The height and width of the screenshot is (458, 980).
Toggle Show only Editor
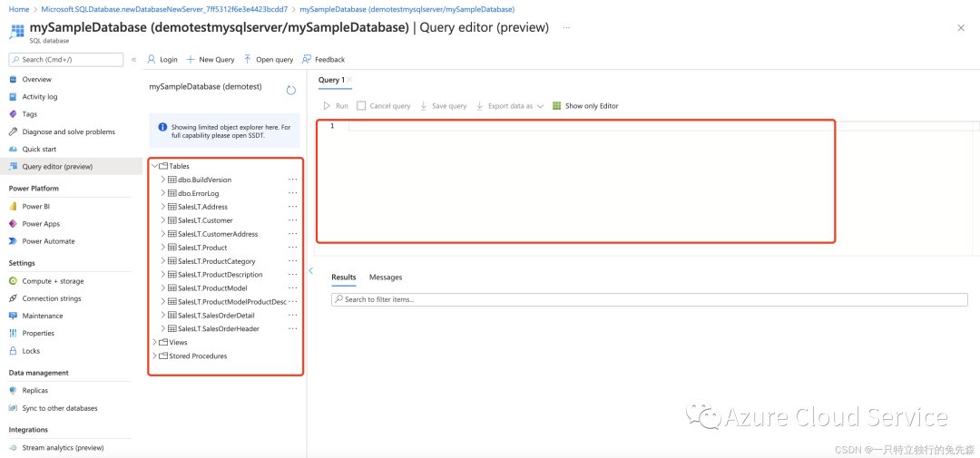point(585,106)
